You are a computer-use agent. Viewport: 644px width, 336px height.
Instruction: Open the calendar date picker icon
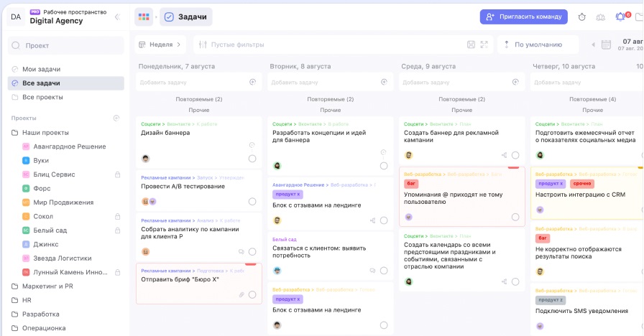click(606, 45)
